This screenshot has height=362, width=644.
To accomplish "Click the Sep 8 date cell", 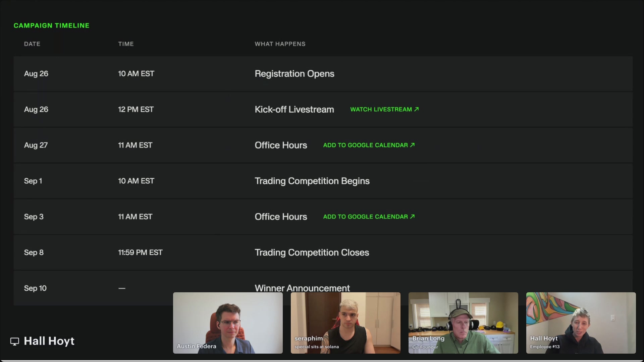I will 34,252.
